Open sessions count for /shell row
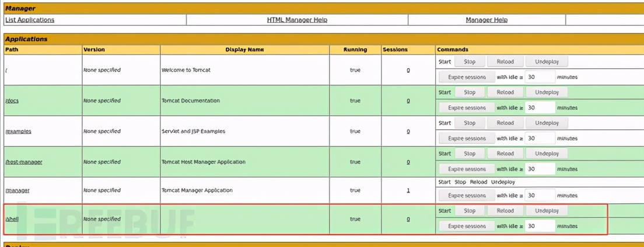Screen dimensions: 644x247 (408, 220)
